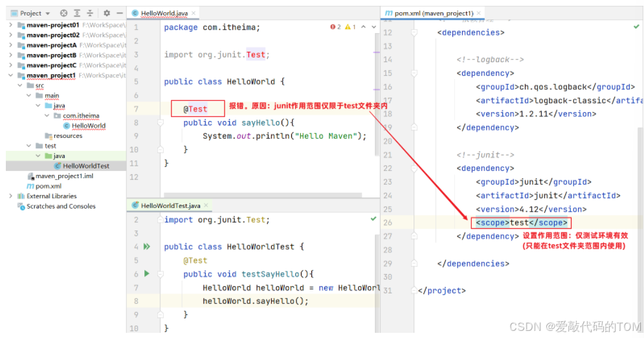Viewport: 644px width, 338px height.
Task: Expand the maven-projectC module
Action: pyautogui.click(x=10, y=65)
